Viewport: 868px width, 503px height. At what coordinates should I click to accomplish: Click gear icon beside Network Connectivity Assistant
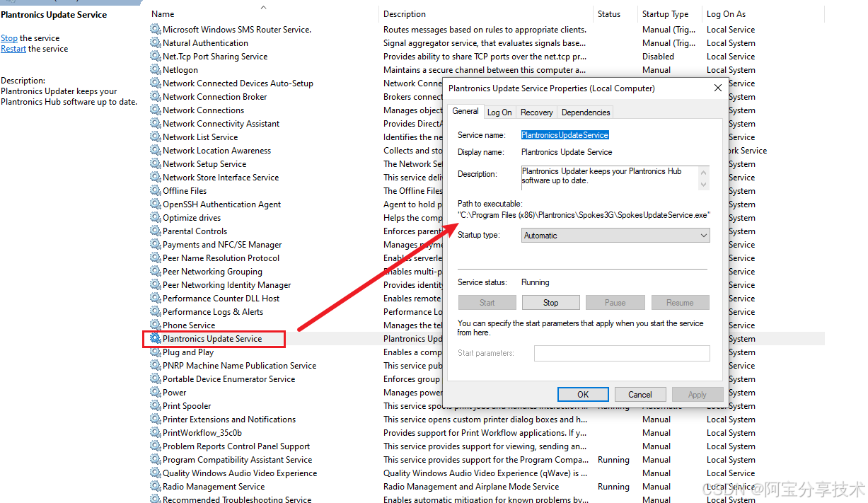coord(156,124)
